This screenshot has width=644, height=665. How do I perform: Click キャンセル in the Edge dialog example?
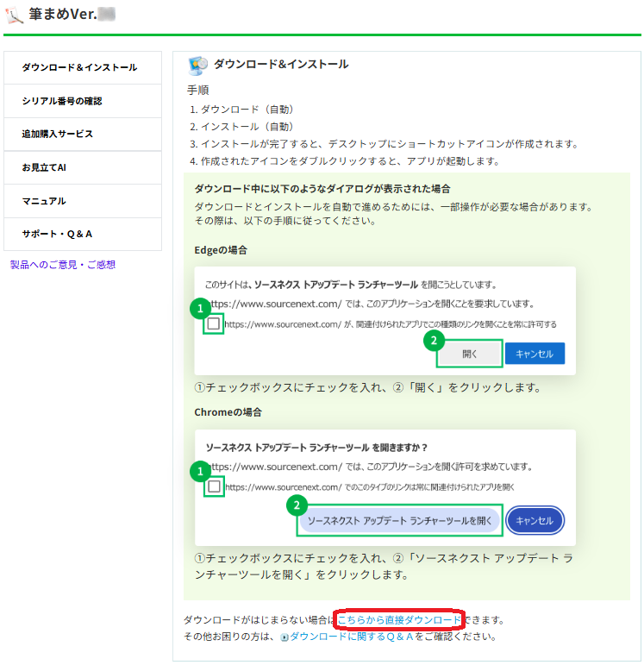click(x=535, y=354)
